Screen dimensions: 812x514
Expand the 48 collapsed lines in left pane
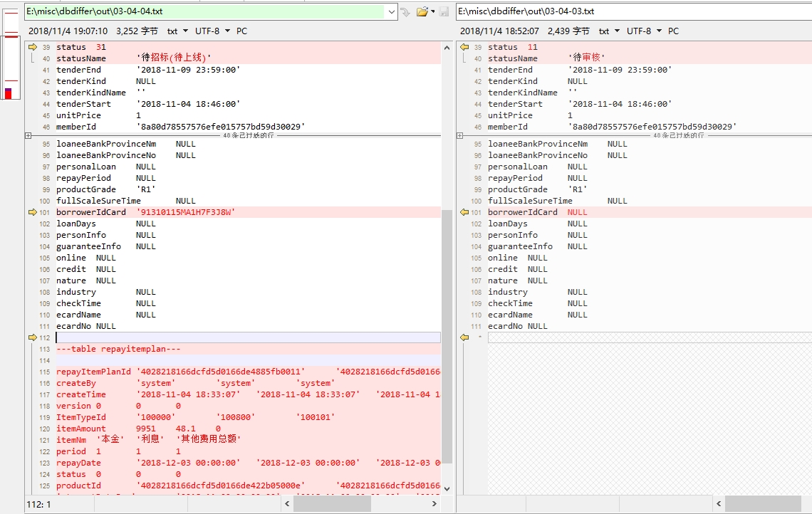[28, 135]
